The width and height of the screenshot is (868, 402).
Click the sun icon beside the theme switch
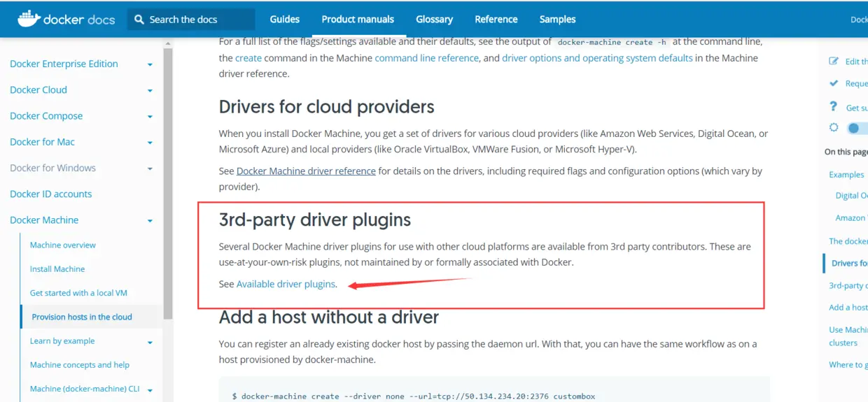coord(834,128)
